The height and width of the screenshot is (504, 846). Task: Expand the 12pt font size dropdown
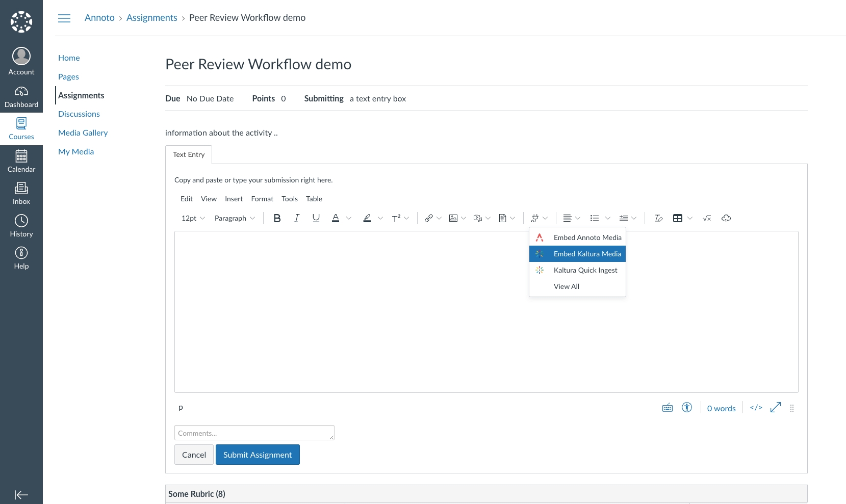[193, 218]
